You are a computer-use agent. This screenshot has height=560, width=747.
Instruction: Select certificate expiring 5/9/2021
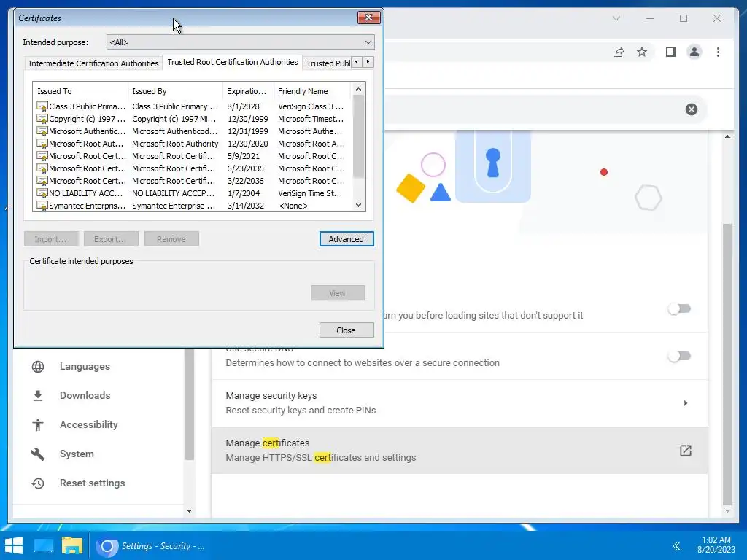pyautogui.click(x=193, y=156)
